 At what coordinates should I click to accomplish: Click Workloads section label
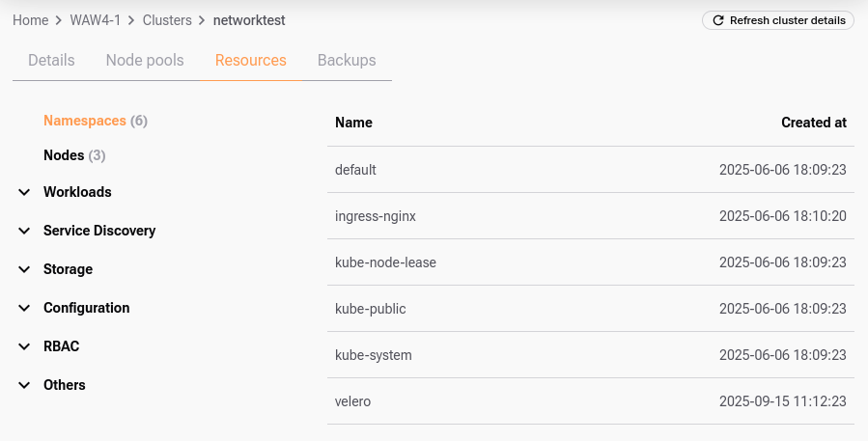77,192
